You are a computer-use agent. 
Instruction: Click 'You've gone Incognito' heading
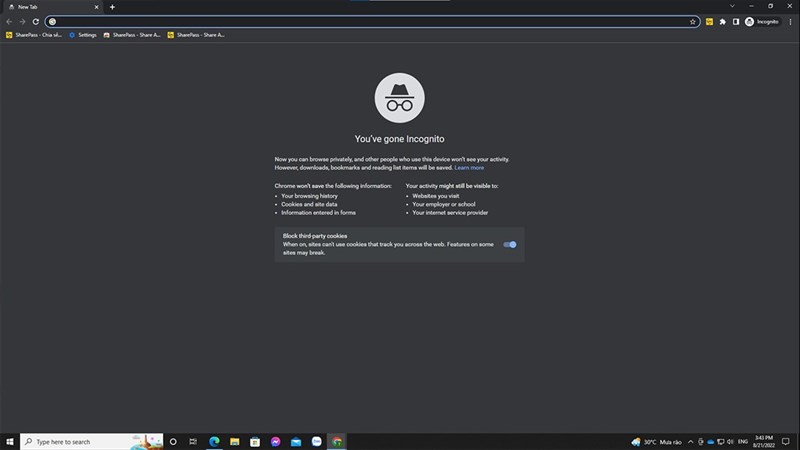pyautogui.click(x=399, y=139)
